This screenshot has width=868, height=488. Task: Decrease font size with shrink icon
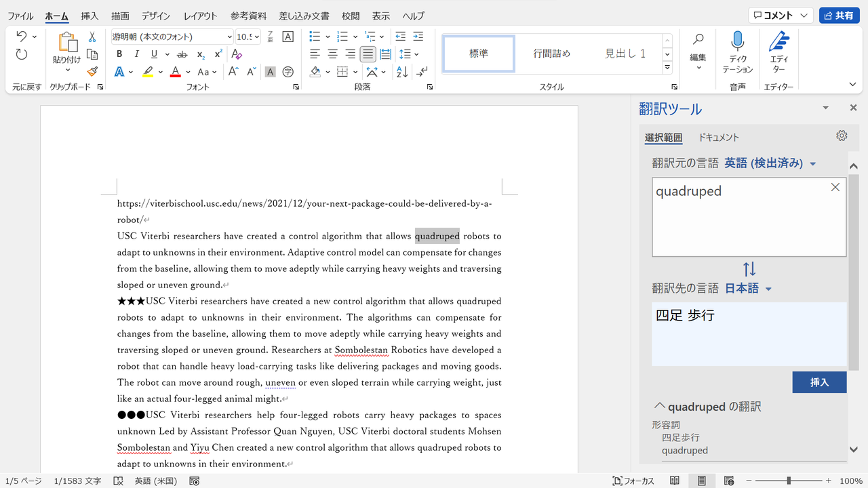[x=252, y=71]
